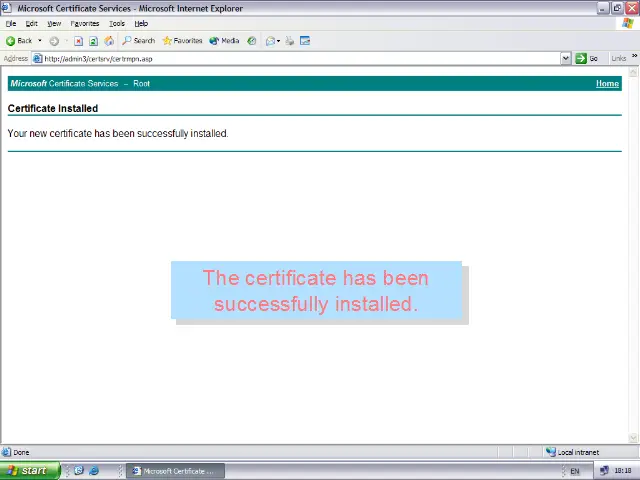Click the Stop loading icon
The width and height of the screenshot is (640, 480).
point(78,41)
